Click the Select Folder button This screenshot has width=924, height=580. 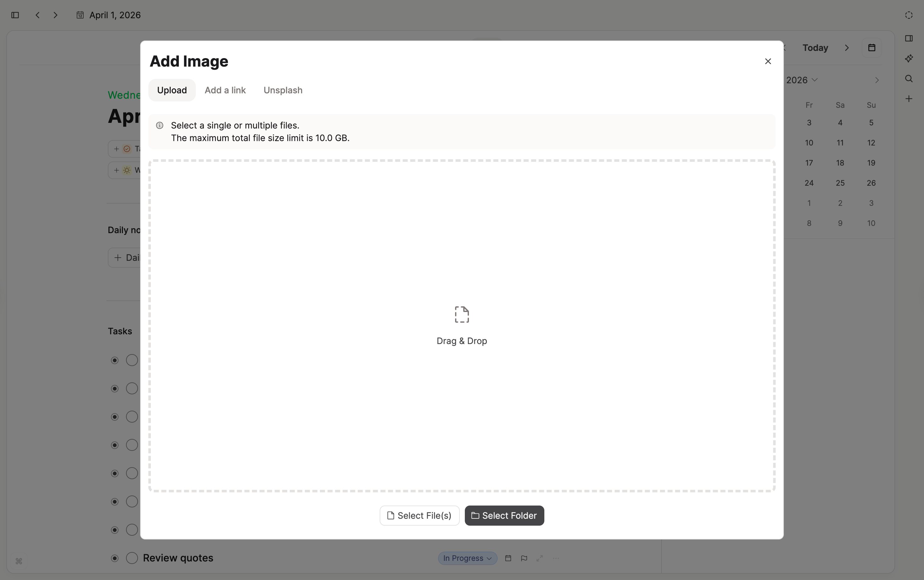pyautogui.click(x=504, y=515)
